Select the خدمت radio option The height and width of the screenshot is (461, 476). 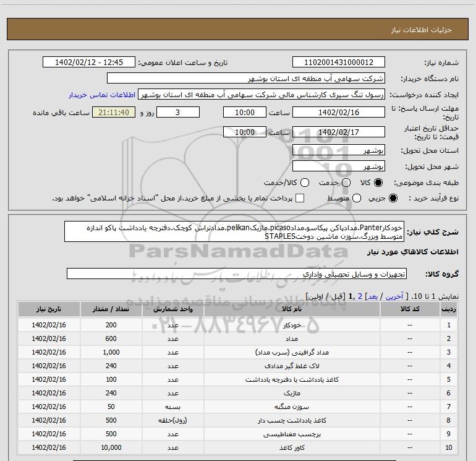click(346, 183)
